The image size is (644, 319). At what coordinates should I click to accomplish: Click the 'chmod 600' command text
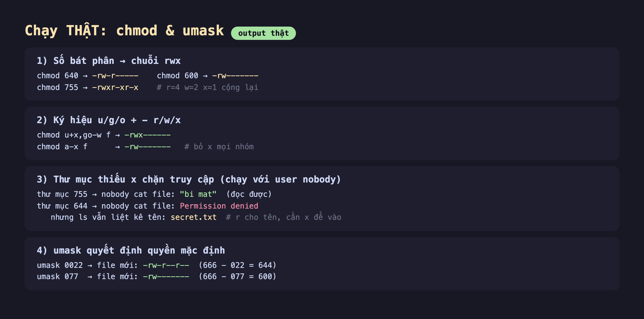click(178, 76)
